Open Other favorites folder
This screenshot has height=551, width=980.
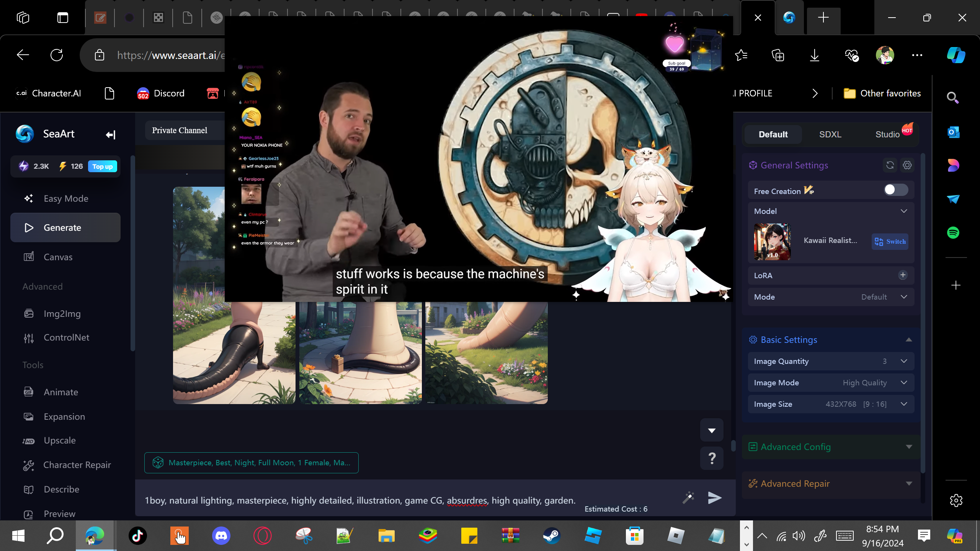882,93
